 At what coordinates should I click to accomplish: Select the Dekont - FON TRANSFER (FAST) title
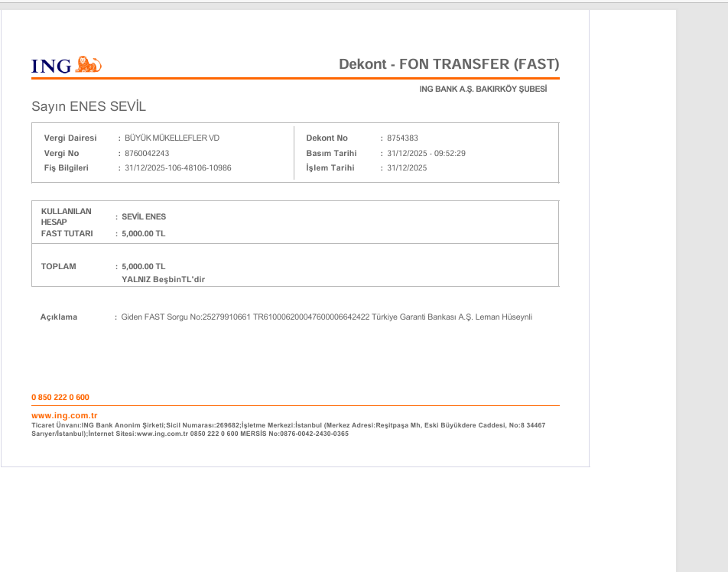coord(449,64)
